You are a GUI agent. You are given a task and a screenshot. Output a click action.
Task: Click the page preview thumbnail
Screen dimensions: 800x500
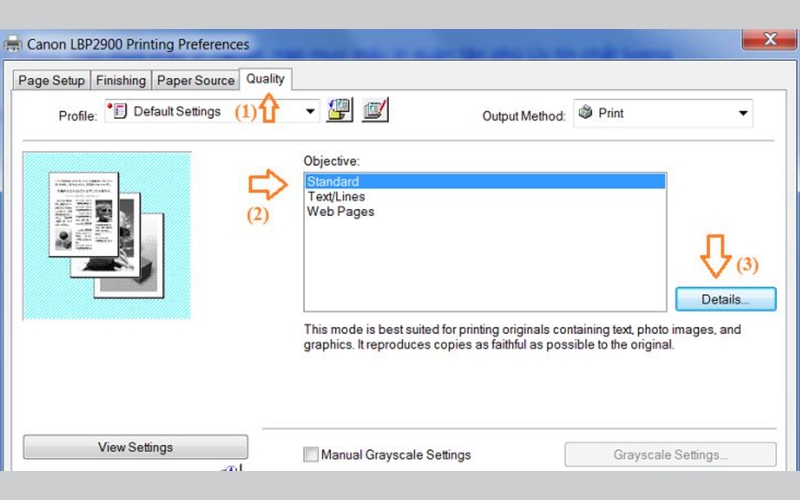tap(107, 236)
